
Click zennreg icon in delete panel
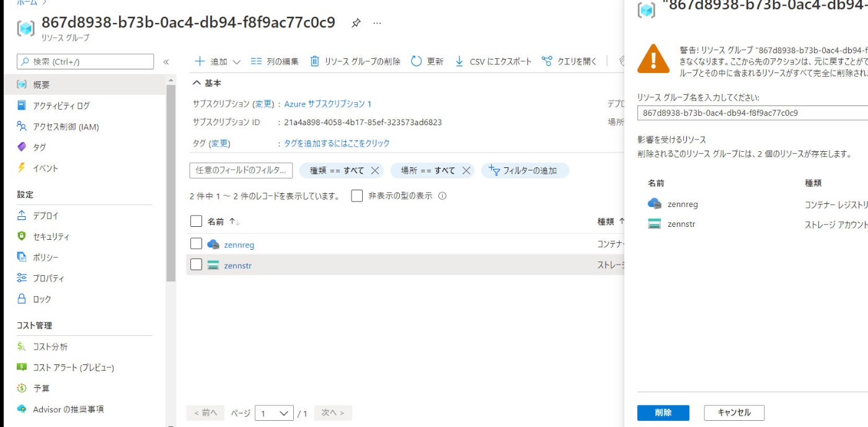click(x=655, y=203)
